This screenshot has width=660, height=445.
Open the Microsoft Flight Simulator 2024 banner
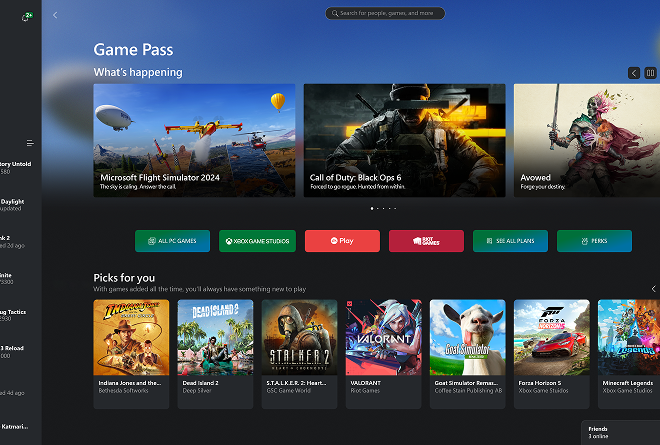point(194,139)
